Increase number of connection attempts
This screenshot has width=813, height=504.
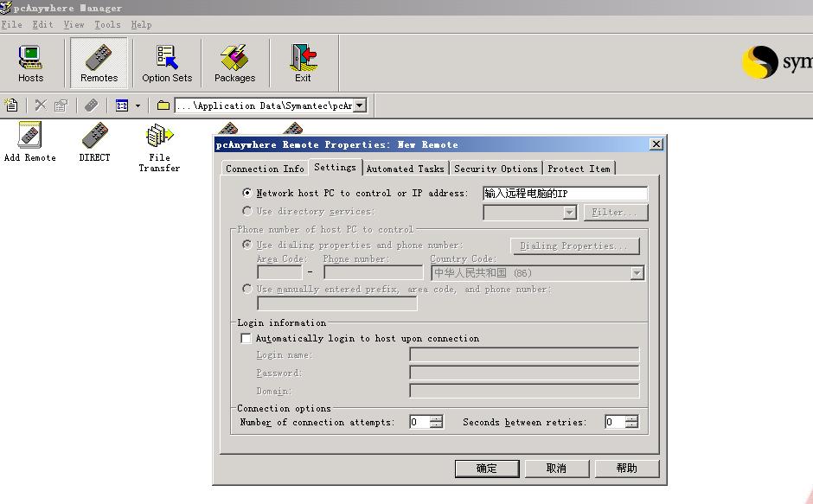tap(437, 419)
